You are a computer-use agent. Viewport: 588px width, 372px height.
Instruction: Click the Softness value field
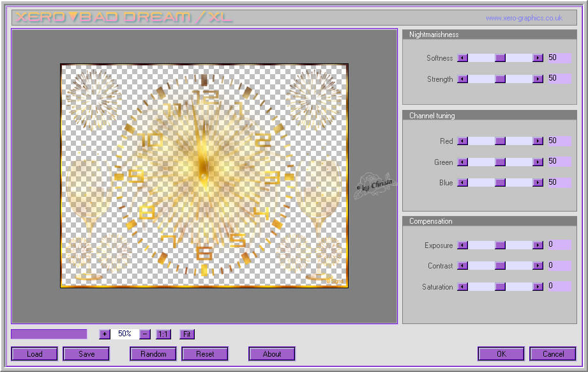[x=559, y=58]
